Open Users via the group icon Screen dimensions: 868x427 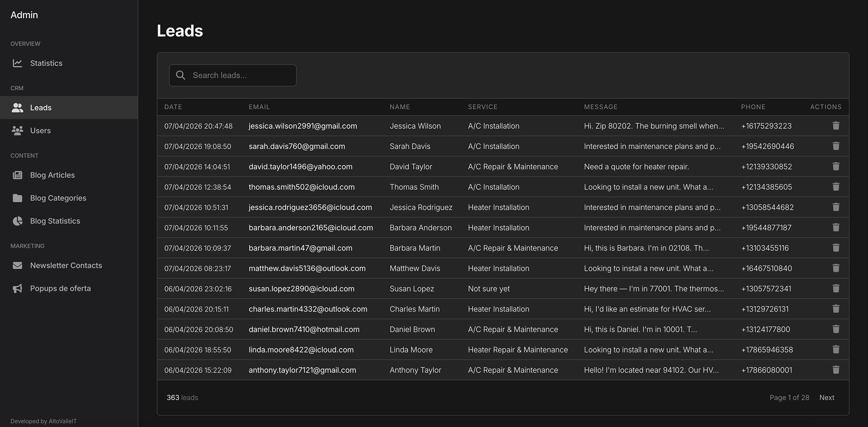coord(17,130)
